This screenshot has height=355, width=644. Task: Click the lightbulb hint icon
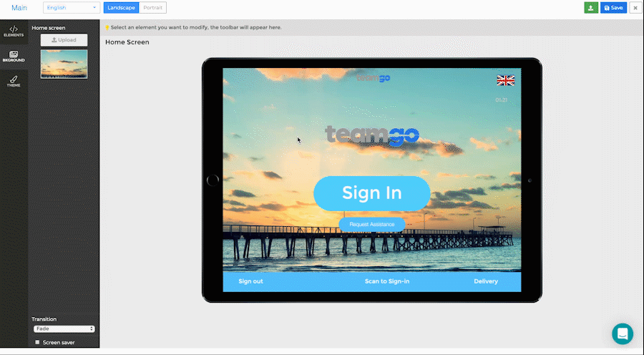point(107,27)
